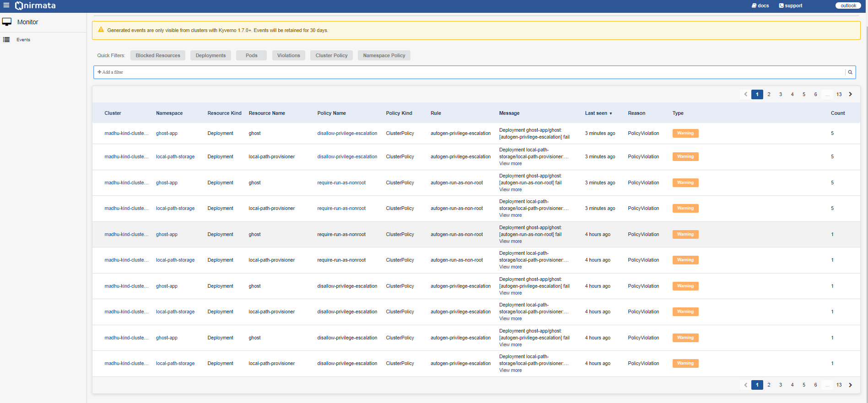
Task: Open the docs link
Action: 760,5
